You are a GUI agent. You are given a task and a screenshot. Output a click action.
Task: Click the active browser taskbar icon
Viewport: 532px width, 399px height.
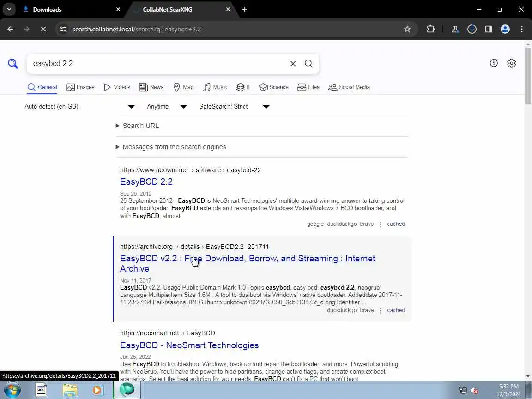(127, 390)
